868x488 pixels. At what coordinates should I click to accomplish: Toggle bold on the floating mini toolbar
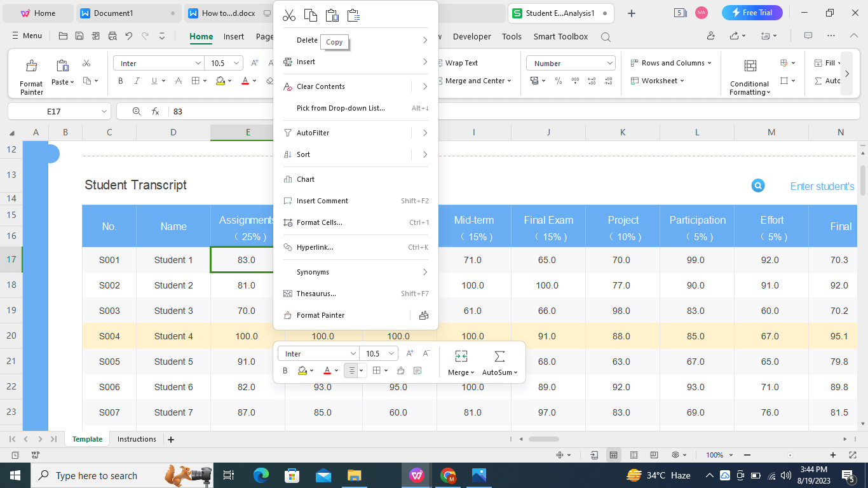285,370
